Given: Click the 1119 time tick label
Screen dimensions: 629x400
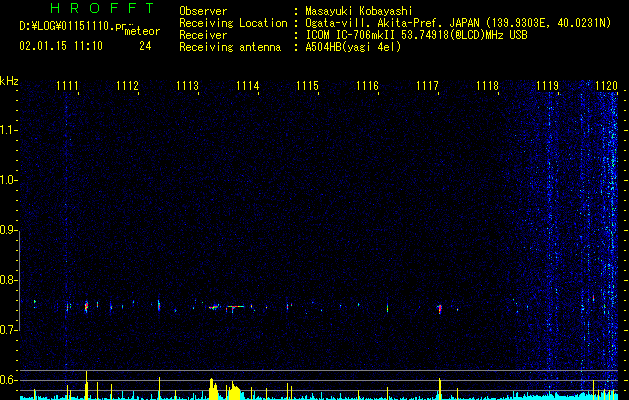Looking at the screenshot, I should (548, 86).
